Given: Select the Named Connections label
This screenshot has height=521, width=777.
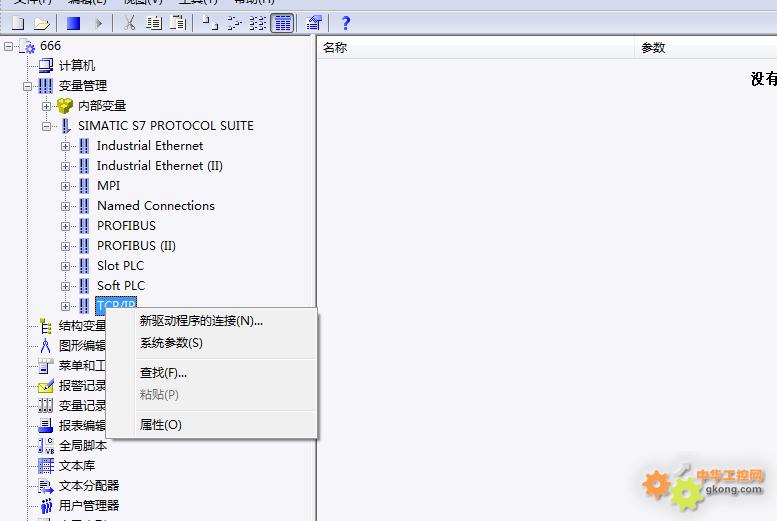Looking at the screenshot, I should (156, 206).
